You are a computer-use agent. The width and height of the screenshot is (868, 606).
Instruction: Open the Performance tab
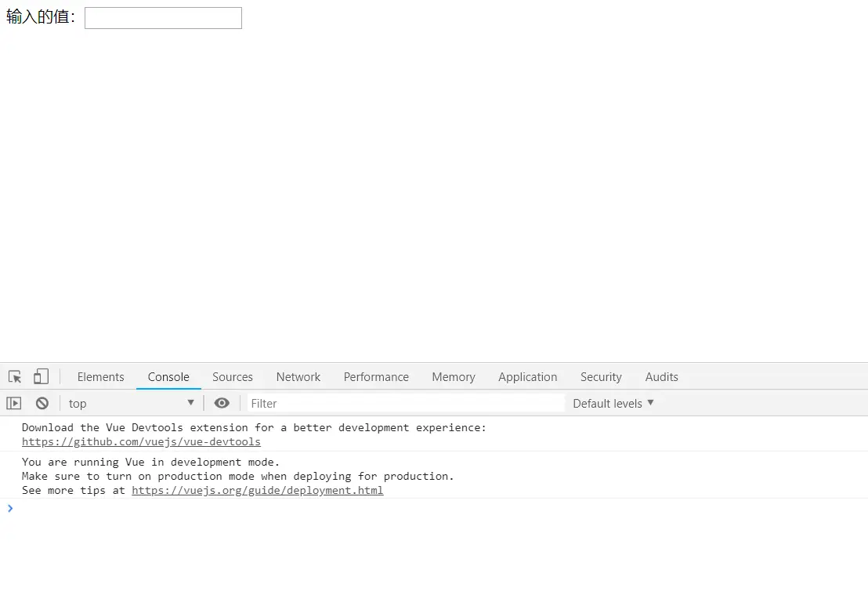coord(376,376)
